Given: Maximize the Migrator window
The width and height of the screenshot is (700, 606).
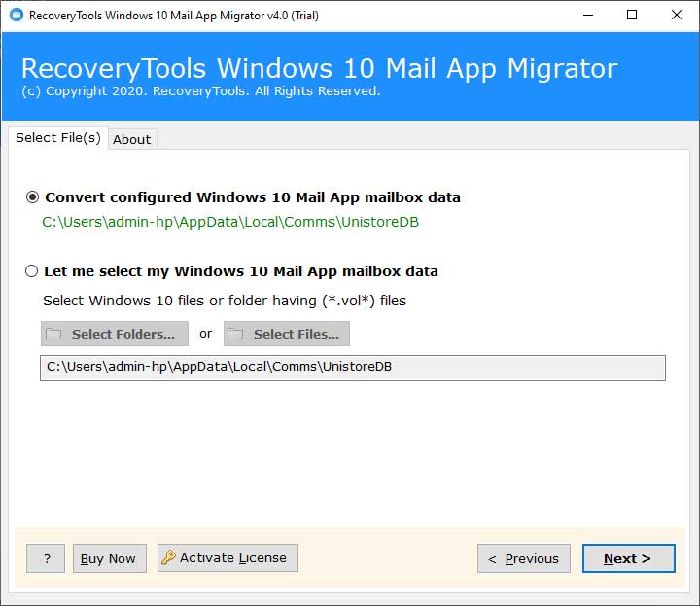Looking at the screenshot, I should [x=632, y=16].
